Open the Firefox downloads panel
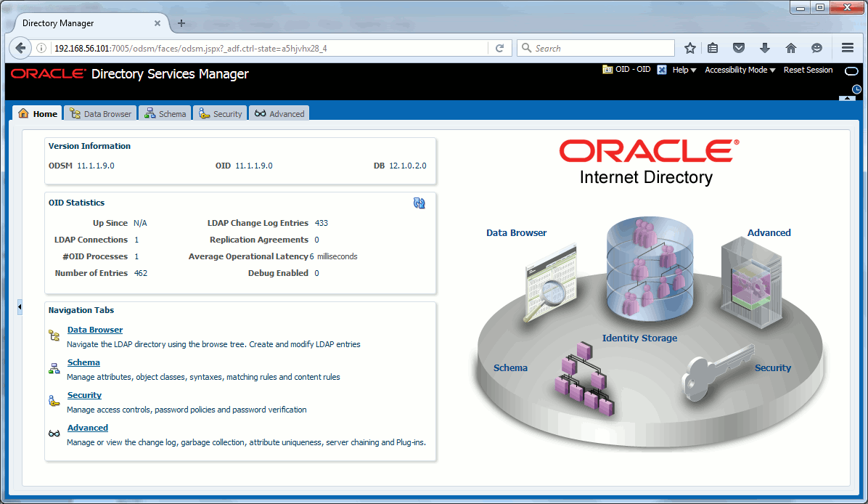Viewport: 868px width, 504px height. coord(764,48)
